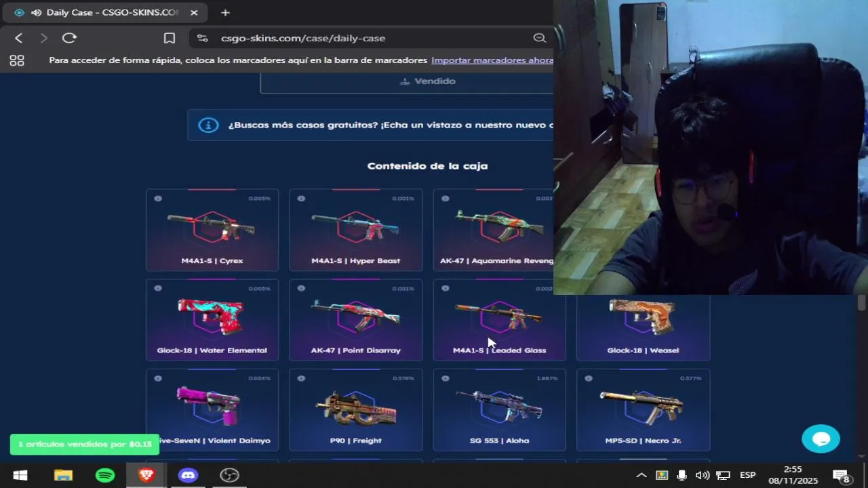The height and width of the screenshot is (488, 868).
Task: Click the info icon in the free cases banner
Action: (208, 125)
